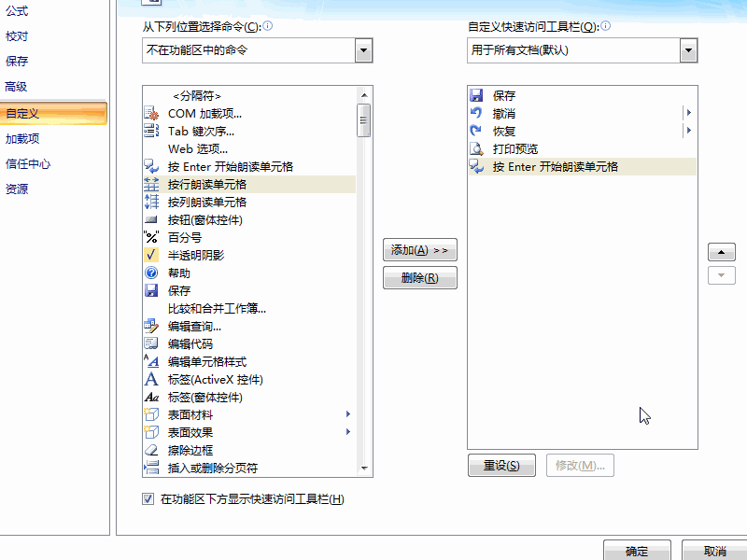The height and width of the screenshot is (560, 747).
Task: Click the 百分号 percent icon
Action: click(x=151, y=237)
